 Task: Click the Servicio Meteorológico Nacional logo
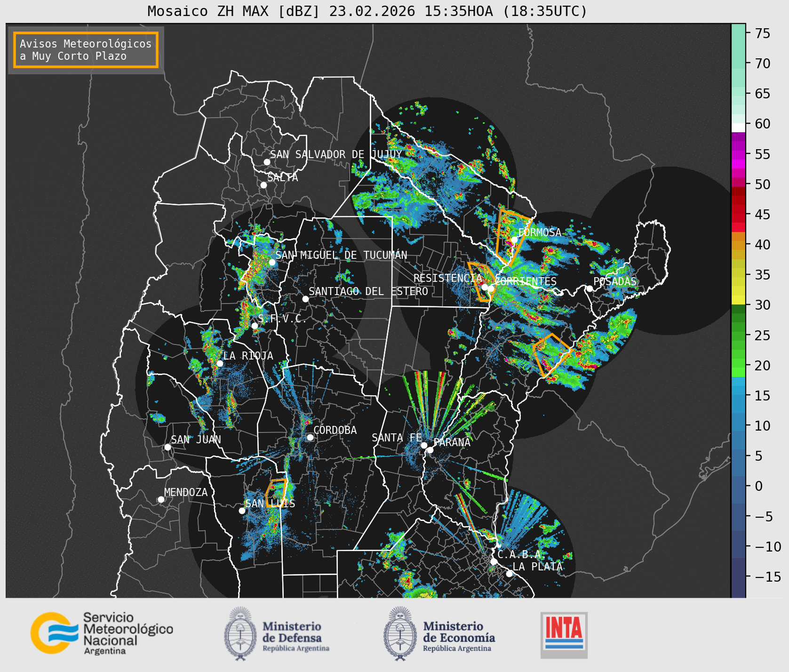102,633
